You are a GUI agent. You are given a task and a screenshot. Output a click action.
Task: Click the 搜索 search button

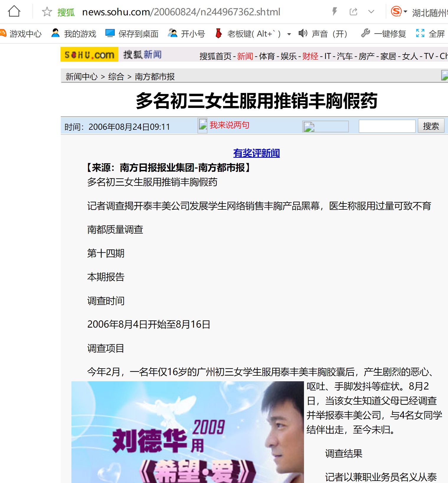click(431, 126)
